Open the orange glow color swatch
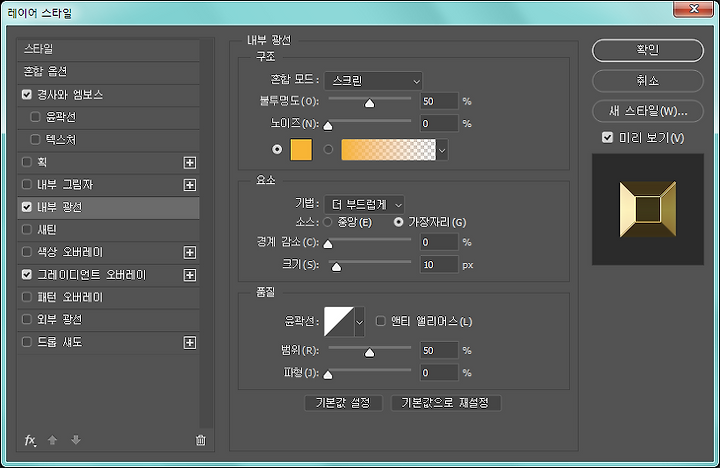The width and height of the screenshot is (720, 468). pos(301,150)
